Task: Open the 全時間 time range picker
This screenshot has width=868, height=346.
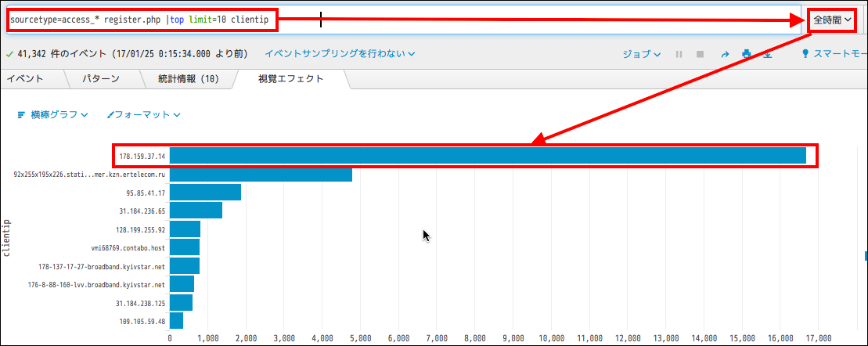Action: [832, 19]
